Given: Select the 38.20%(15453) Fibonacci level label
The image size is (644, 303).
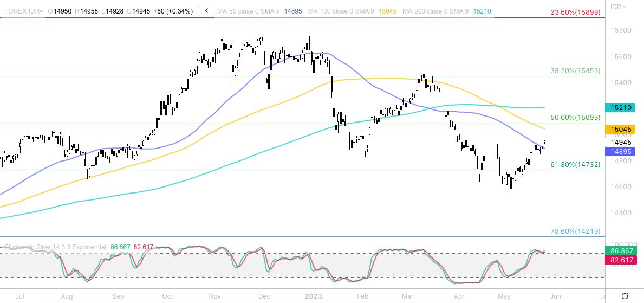Looking at the screenshot, I should coord(575,70).
